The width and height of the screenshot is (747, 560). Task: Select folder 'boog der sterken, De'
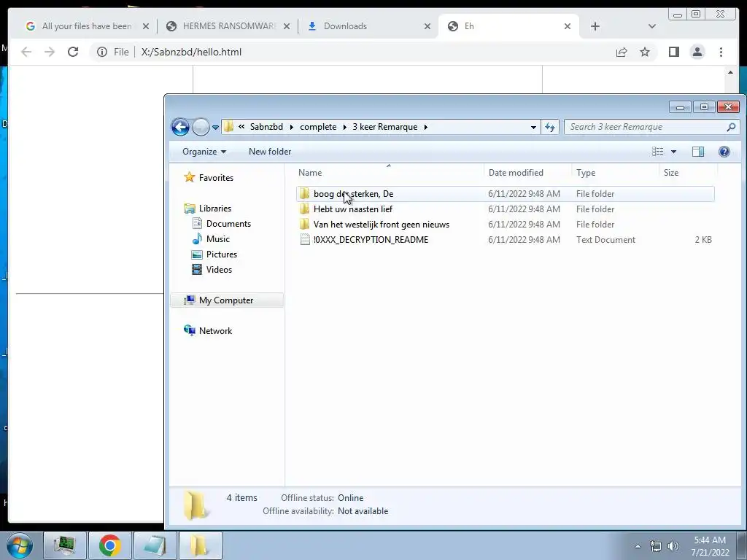[x=505, y=194]
